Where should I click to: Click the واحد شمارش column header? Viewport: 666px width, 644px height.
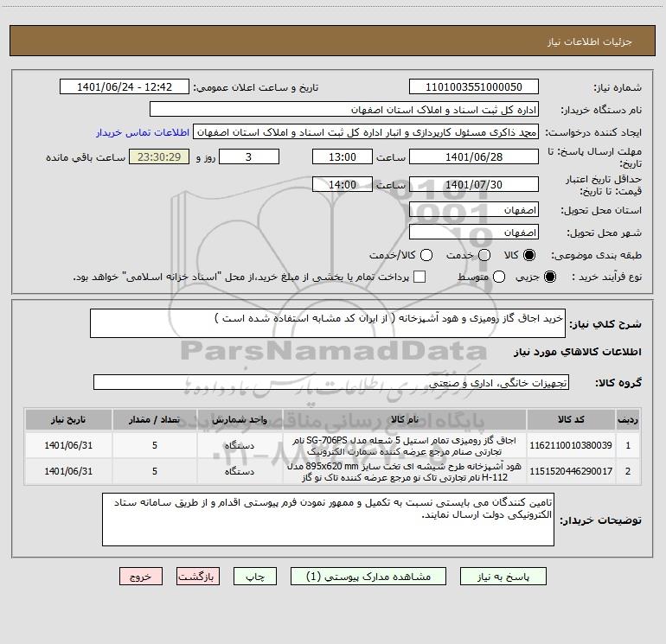pos(240,419)
